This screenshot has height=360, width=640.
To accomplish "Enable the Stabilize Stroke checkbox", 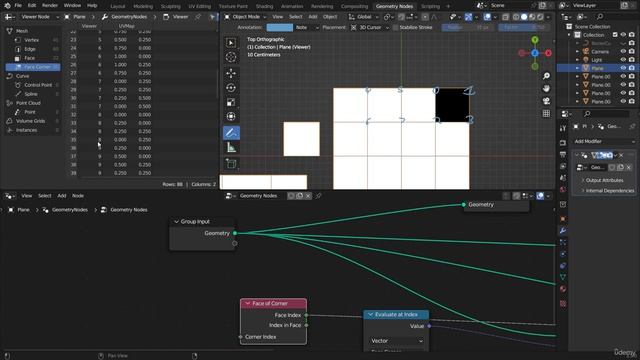I will 395,27.
